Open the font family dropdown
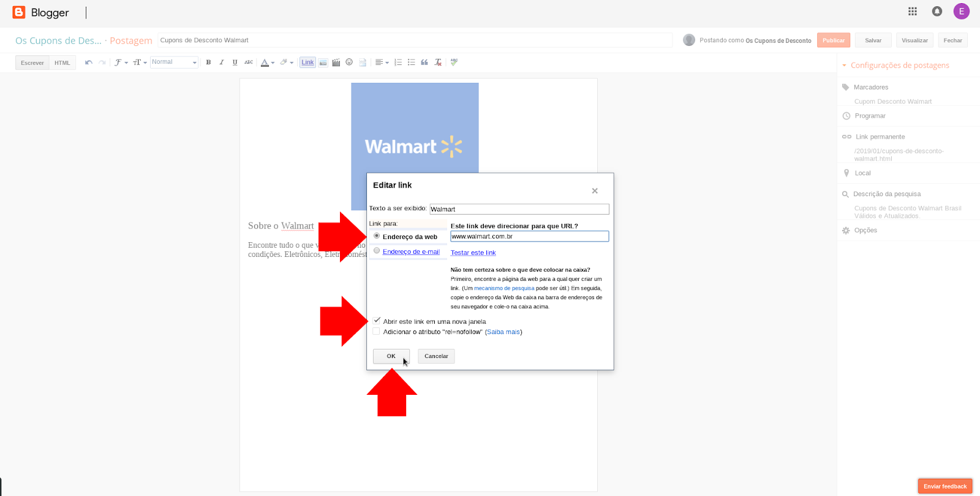The width and height of the screenshot is (980, 496). (121, 63)
